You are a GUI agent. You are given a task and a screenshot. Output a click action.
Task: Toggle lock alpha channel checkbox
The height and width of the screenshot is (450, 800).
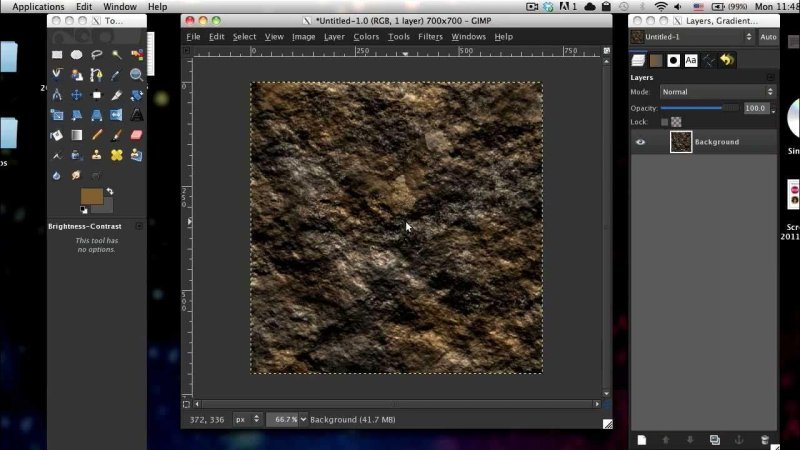(x=676, y=121)
